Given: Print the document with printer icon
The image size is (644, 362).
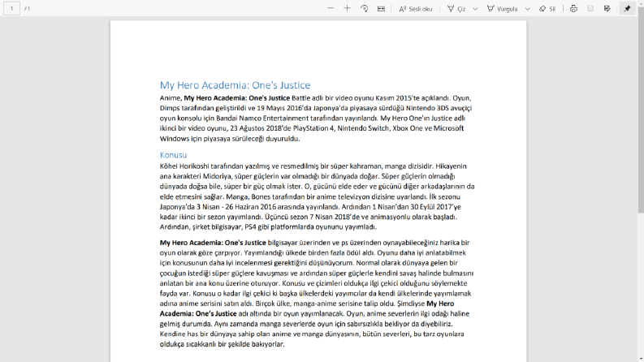Looking at the screenshot, I should [574, 8].
